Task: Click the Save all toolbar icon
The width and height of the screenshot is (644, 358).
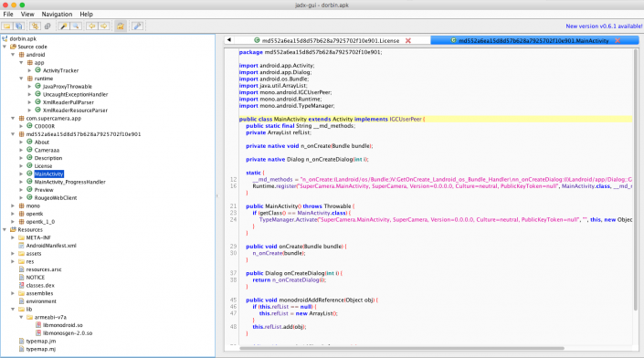Action: (x=19, y=26)
